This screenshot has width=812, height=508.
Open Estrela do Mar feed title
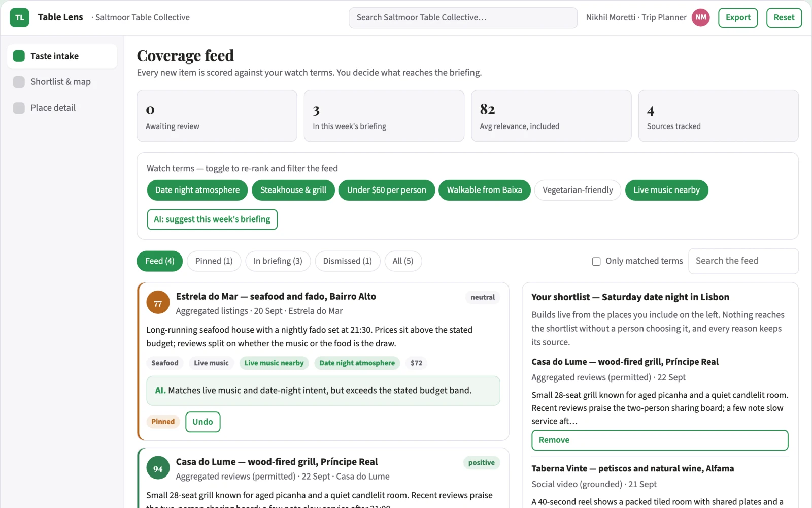(x=276, y=297)
